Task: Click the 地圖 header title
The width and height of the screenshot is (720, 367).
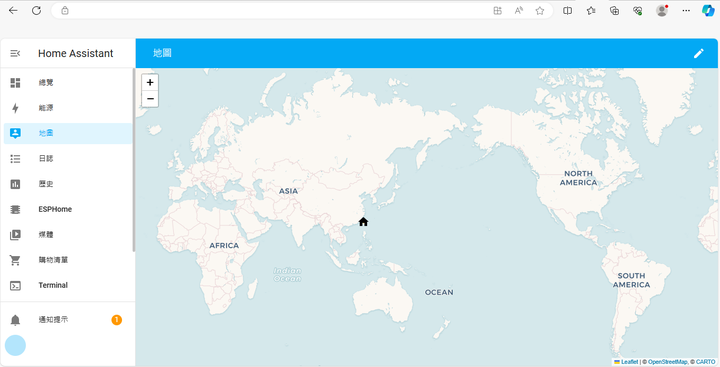Action: tap(162, 53)
